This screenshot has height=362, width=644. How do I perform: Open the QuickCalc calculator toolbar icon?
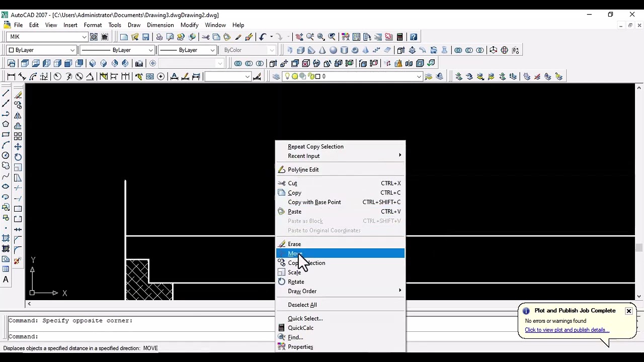(399, 37)
